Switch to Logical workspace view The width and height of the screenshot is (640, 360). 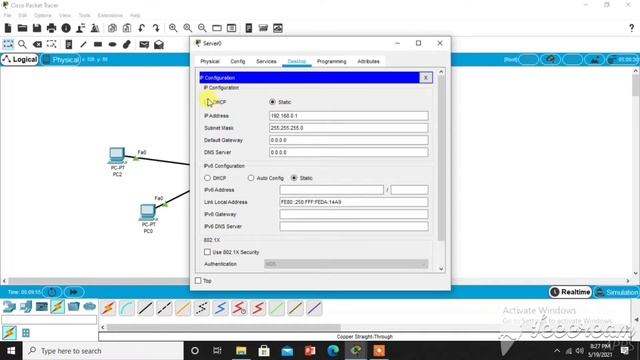tap(20, 60)
